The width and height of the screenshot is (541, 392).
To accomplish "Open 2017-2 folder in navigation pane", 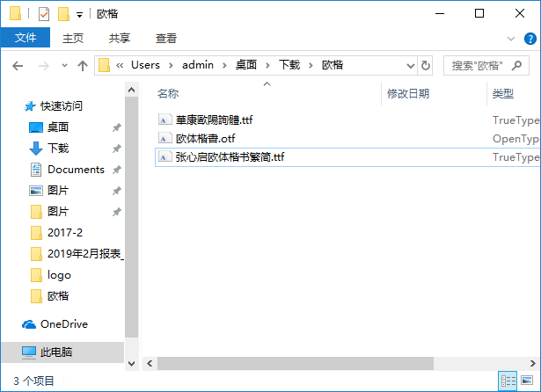I will point(65,233).
